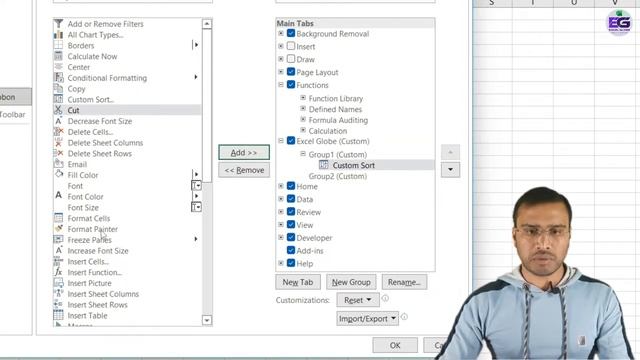The image size is (640, 360).
Task: Select Custom Sort icon under Group1
Action: coord(324,165)
